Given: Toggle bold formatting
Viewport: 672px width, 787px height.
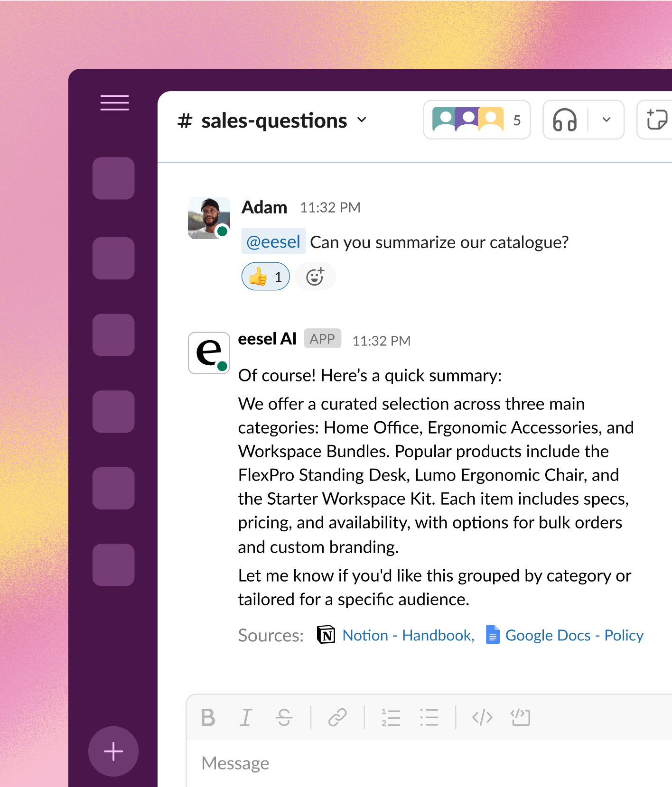Looking at the screenshot, I should point(208,717).
